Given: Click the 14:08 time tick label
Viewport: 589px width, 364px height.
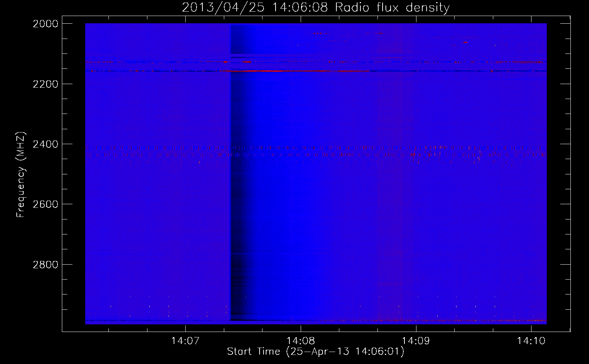Looking at the screenshot, I should coord(301,341).
